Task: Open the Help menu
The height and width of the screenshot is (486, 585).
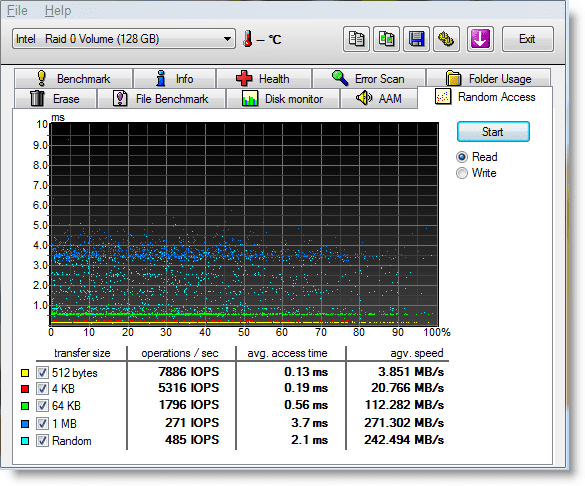Action: coord(58,10)
